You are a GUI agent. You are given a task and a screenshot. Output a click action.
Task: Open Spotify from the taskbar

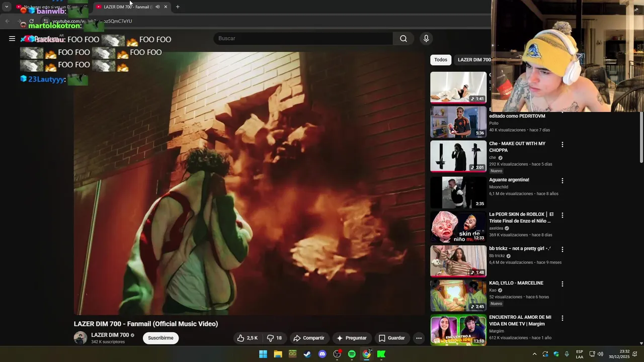(352, 354)
